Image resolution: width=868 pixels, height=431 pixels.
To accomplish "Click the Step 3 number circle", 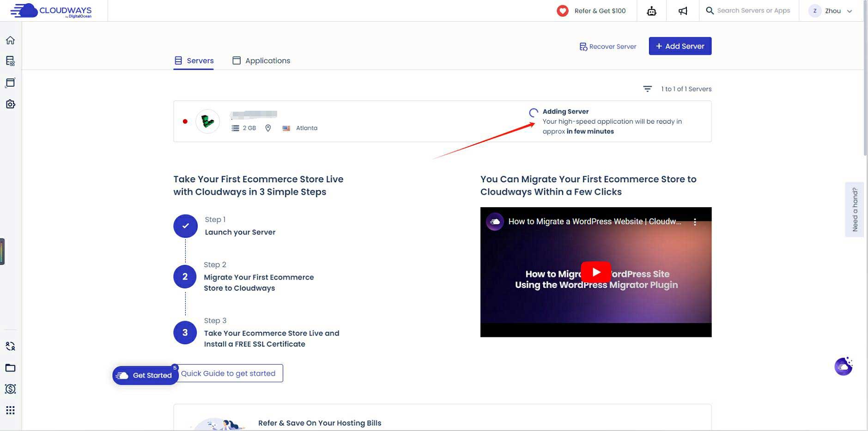I will coord(185,333).
